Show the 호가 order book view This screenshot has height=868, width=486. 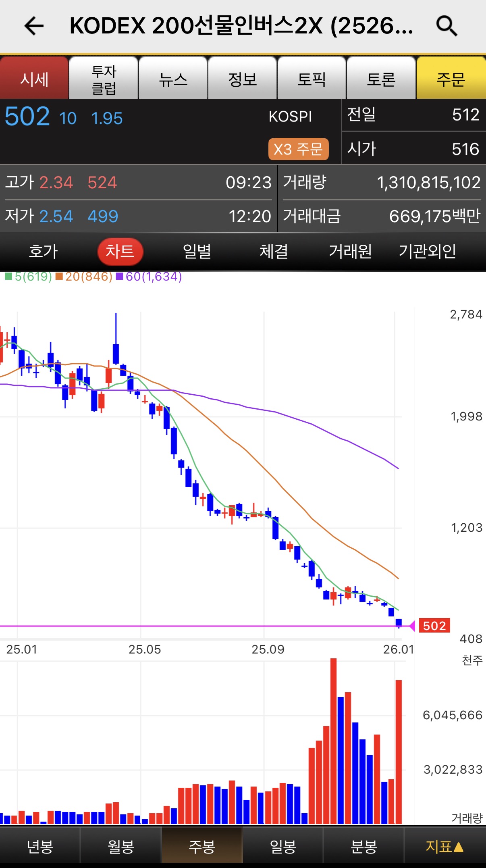coord(43,251)
